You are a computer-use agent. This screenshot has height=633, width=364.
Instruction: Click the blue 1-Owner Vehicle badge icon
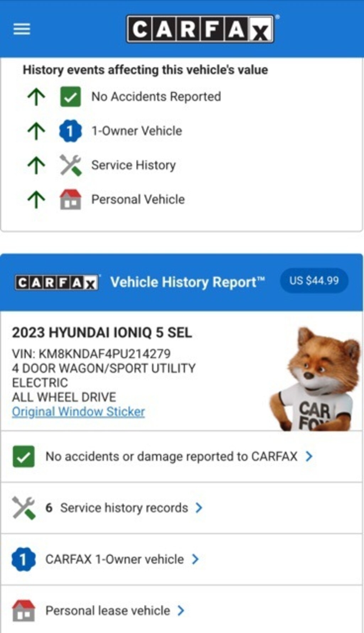[x=70, y=131]
